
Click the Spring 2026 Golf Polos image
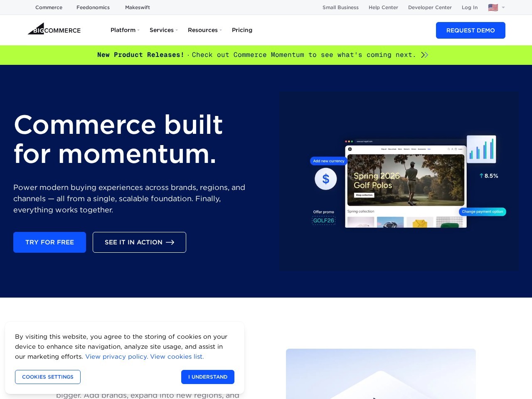[x=406, y=180]
